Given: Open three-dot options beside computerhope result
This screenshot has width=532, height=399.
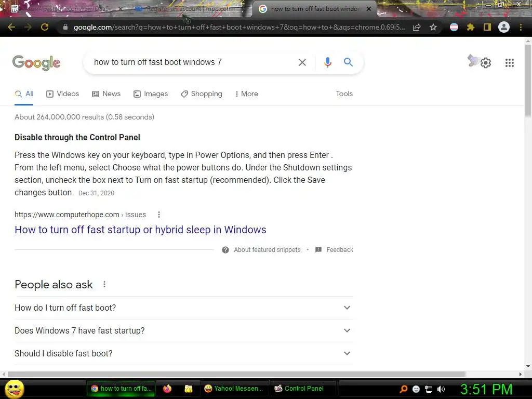Looking at the screenshot, I should click(x=159, y=215).
